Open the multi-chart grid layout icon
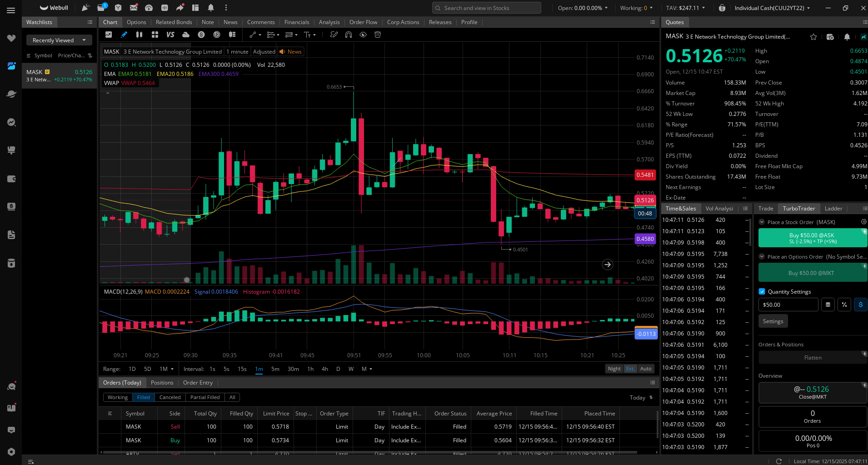Screen dimensions: 868x465 pos(155,35)
